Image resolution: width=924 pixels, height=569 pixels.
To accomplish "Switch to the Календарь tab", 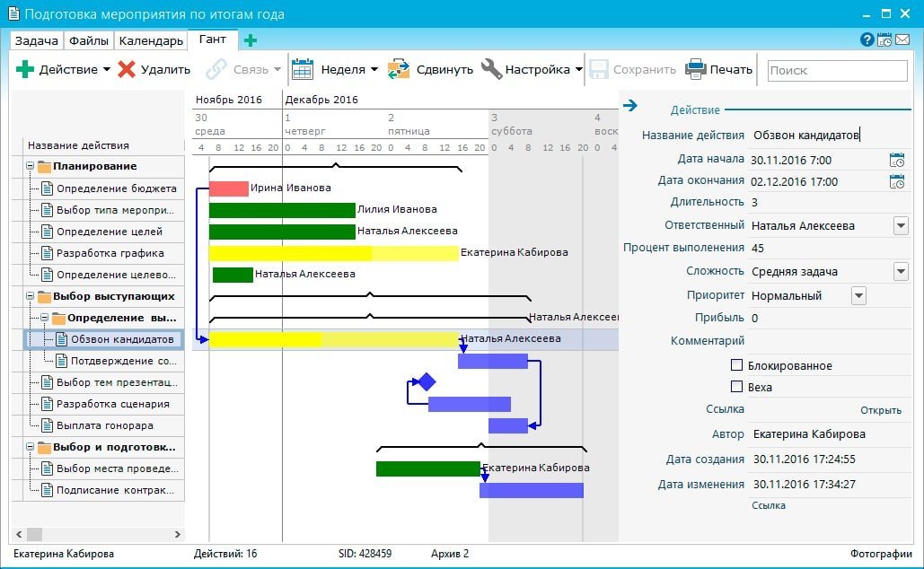I will click(x=151, y=40).
